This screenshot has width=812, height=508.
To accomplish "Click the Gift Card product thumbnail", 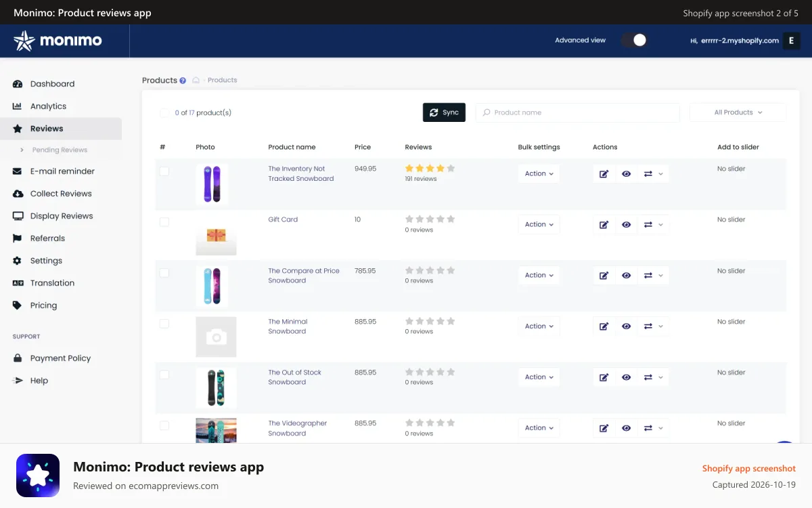I will click(x=216, y=236).
